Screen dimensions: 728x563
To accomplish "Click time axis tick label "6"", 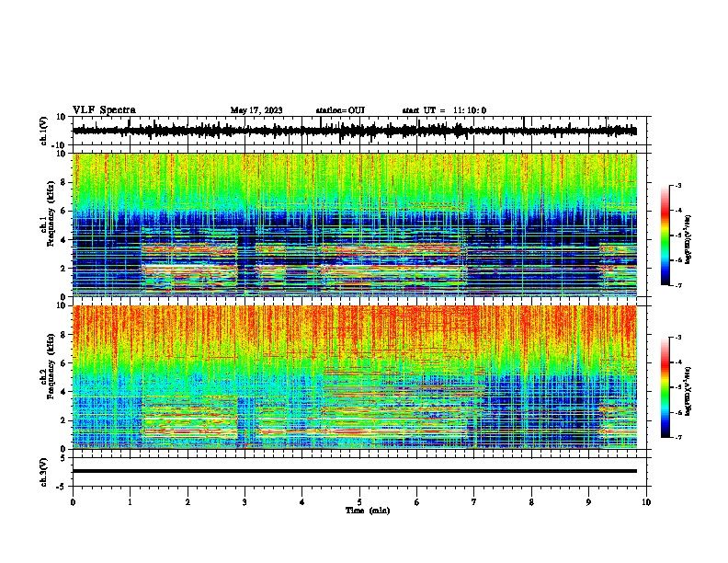I will point(417,502).
